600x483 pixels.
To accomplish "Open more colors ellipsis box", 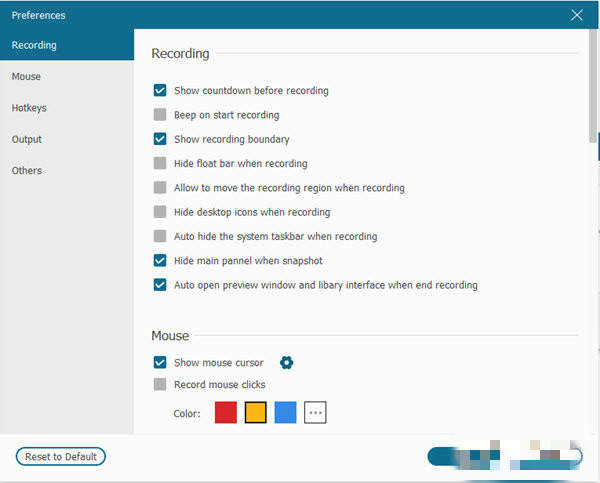I will 315,412.
